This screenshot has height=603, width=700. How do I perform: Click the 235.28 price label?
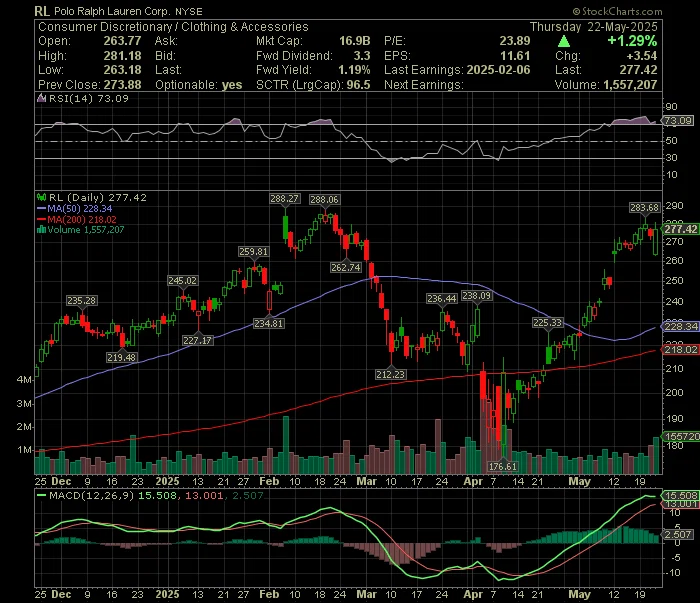pyautogui.click(x=81, y=301)
